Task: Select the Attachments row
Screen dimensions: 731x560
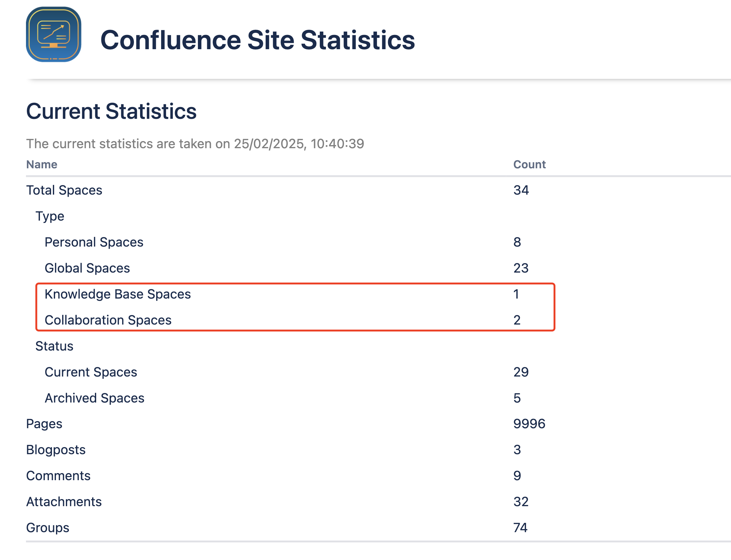Action: (64, 502)
